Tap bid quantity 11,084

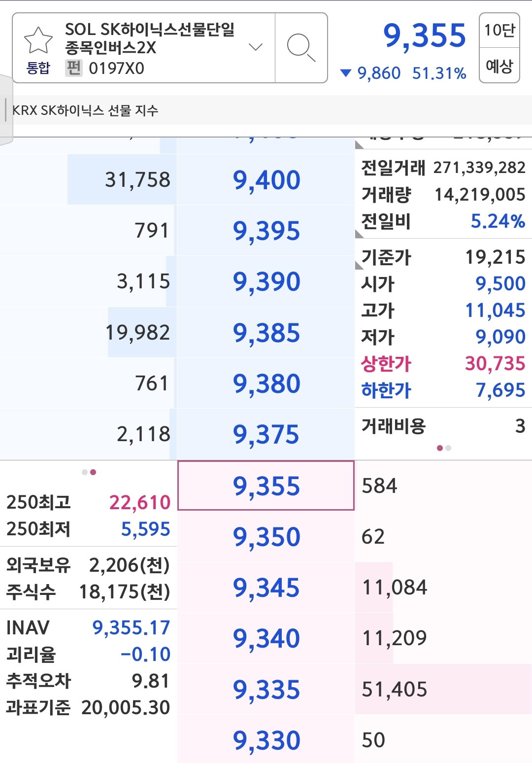click(x=395, y=588)
